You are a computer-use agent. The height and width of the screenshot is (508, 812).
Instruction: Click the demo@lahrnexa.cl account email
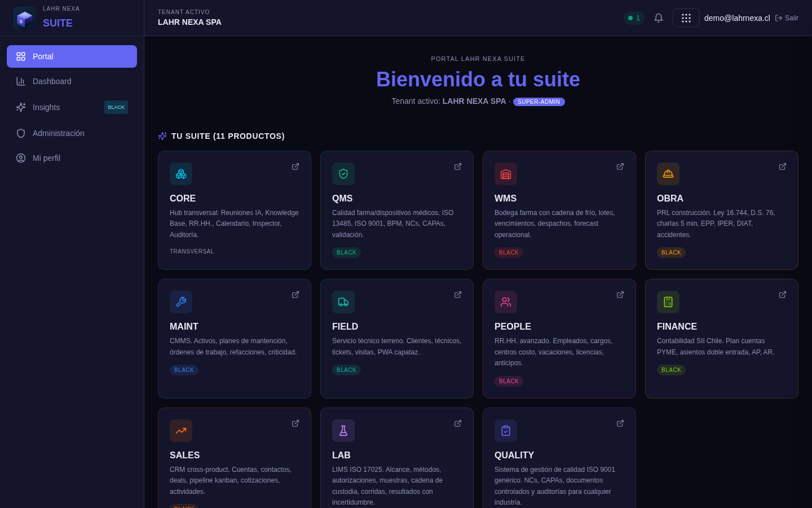tap(737, 18)
